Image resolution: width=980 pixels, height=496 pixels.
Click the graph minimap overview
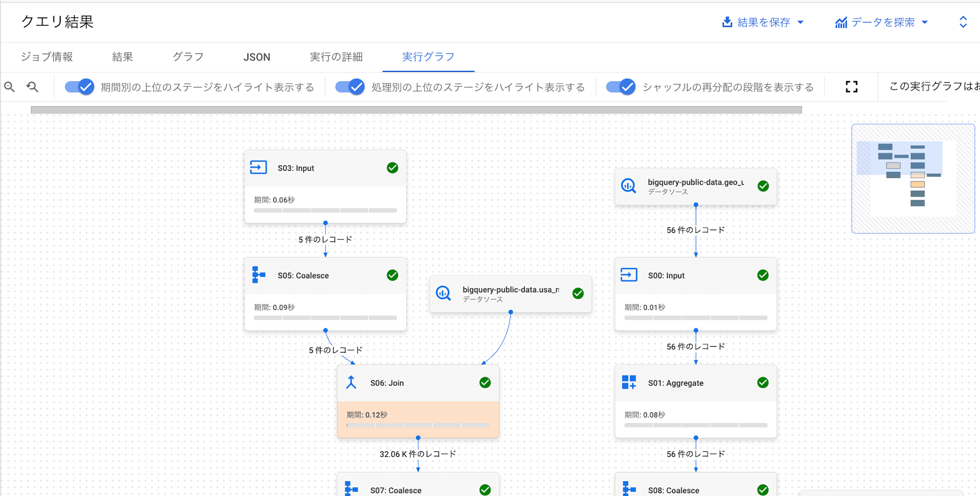click(x=913, y=178)
